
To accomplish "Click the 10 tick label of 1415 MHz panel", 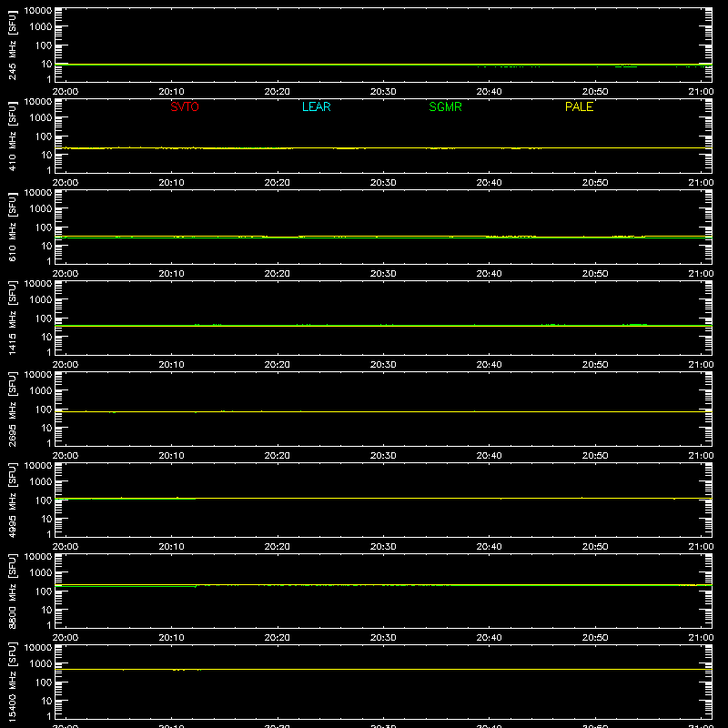I will tap(46, 337).
